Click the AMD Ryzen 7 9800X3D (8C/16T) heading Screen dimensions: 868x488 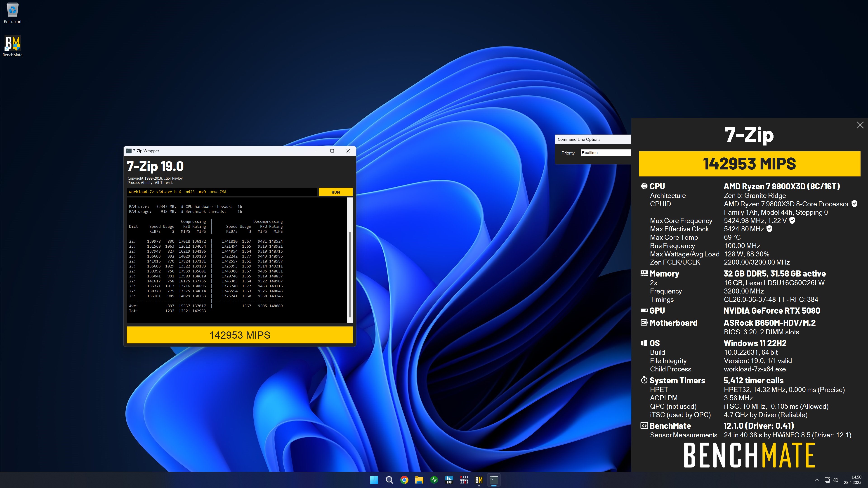tap(782, 186)
